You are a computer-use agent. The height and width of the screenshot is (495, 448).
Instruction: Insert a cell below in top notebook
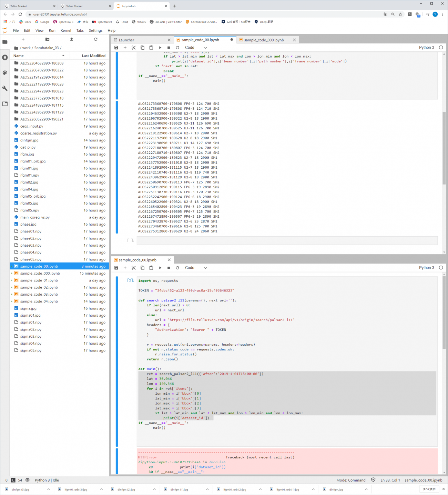tap(125, 48)
